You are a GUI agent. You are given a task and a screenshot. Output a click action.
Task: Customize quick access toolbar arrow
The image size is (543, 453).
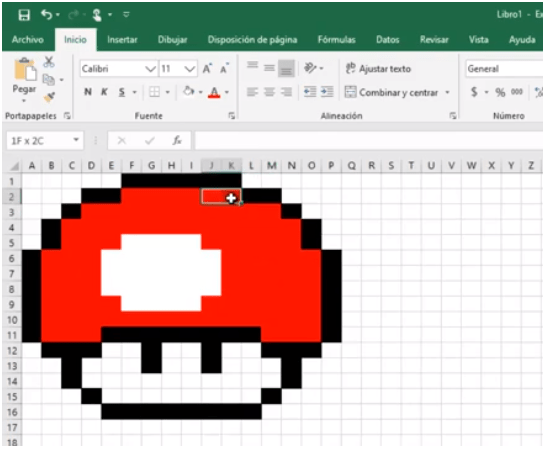[x=126, y=15]
